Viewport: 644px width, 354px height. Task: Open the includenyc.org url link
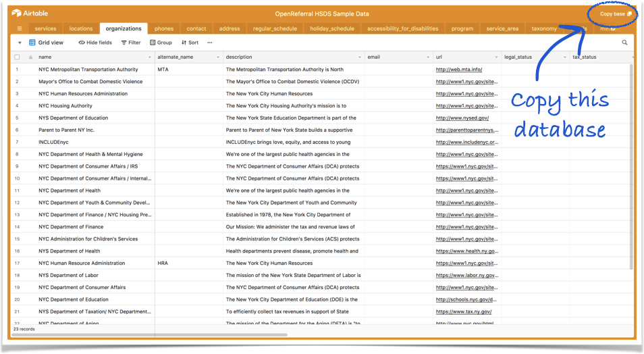(x=467, y=143)
